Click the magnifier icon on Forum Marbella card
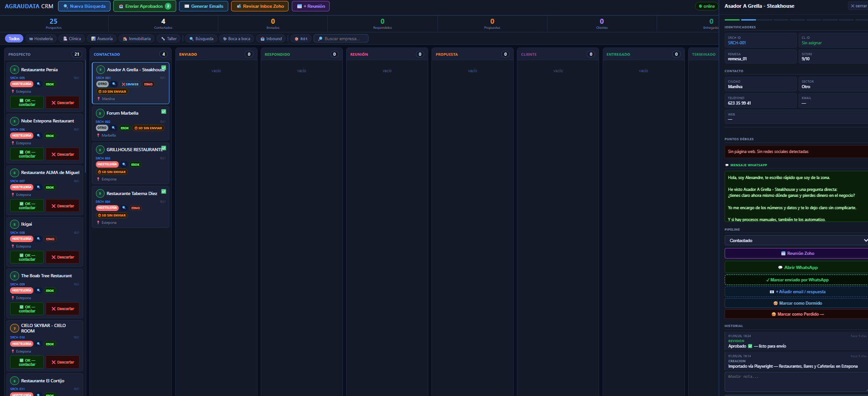This screenshot has width=868, height=396. click(x=114, y=128)
